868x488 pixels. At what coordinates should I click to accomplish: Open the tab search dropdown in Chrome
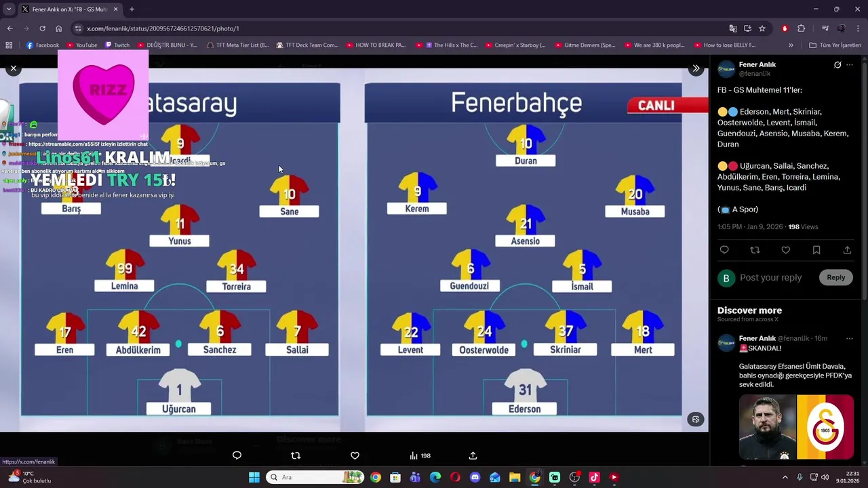pyautogui.click(x=9, y=9)
